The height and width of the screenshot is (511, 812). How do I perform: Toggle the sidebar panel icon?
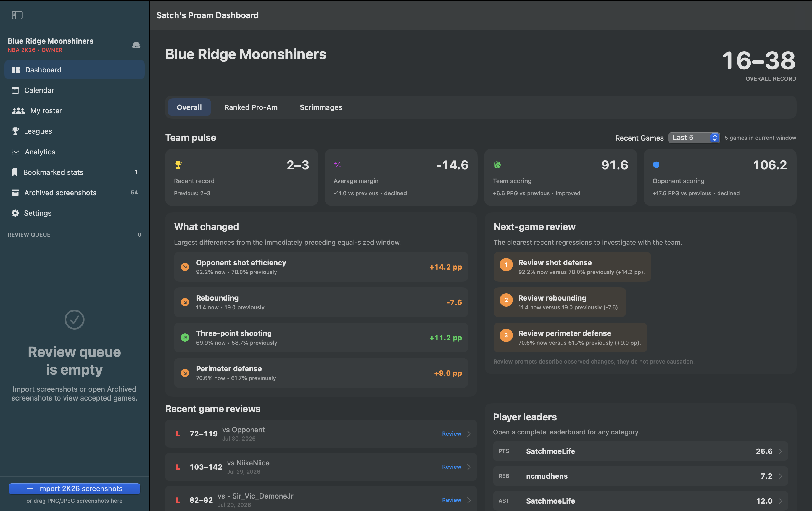17,15
